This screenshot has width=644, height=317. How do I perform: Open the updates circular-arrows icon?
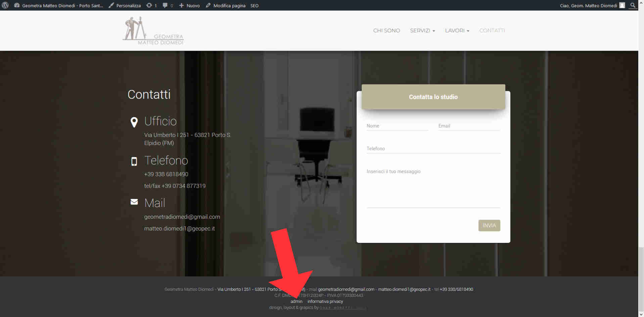pos(149,5)
